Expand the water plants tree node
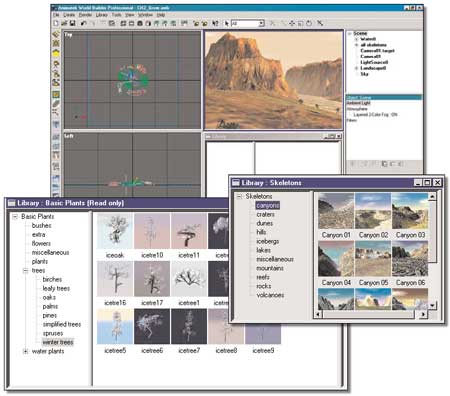450x396 pixels. pos(25,351)
